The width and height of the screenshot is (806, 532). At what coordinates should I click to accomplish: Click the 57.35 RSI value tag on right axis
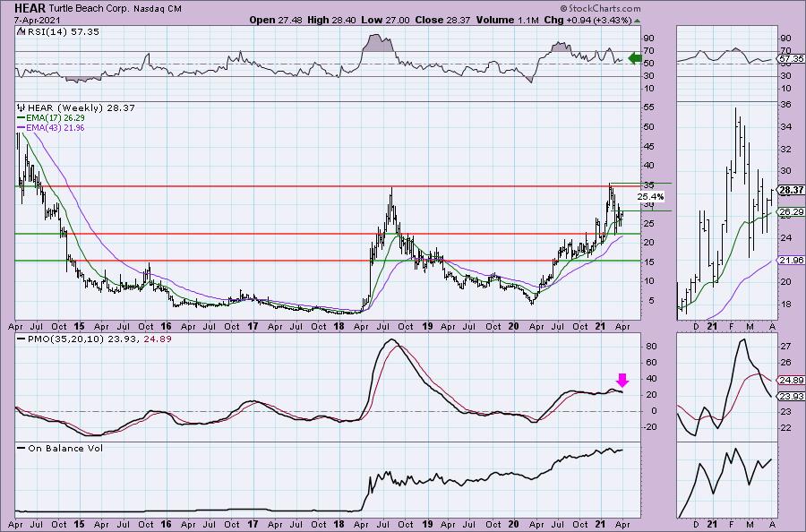792,59
